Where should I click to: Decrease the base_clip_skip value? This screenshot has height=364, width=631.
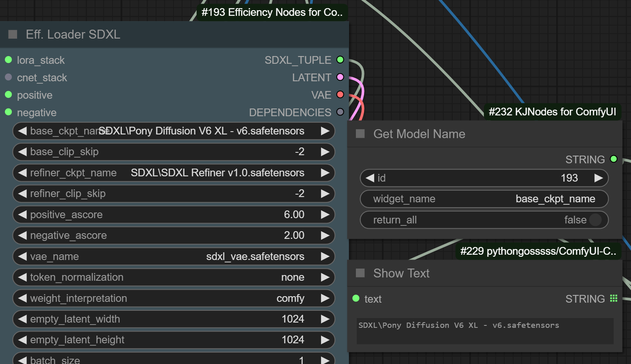tap(23, 152)
